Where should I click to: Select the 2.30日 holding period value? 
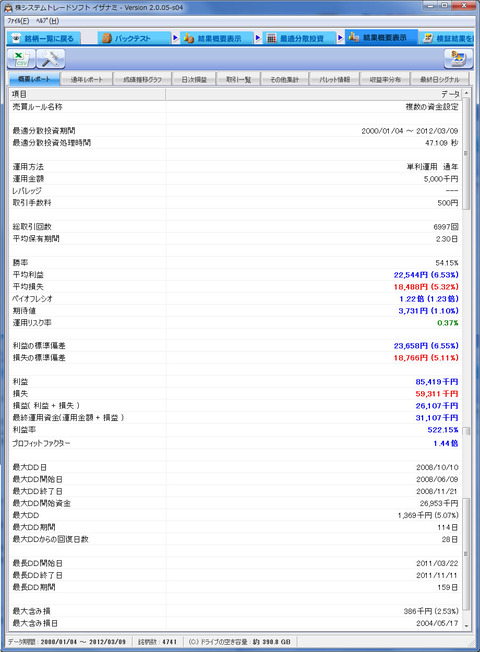pyautogui.click(x=447, y=239)
